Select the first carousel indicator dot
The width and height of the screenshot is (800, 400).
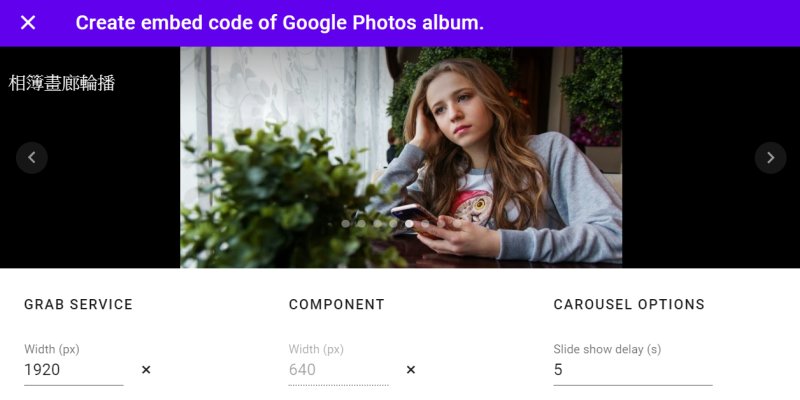coord(345,223)
